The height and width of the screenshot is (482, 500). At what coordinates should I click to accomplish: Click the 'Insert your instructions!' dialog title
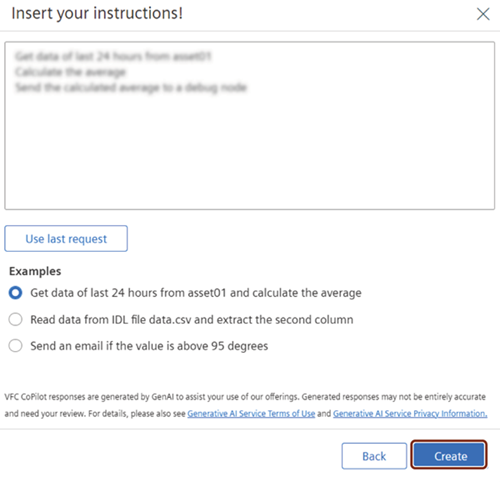[x=97, y=14]
